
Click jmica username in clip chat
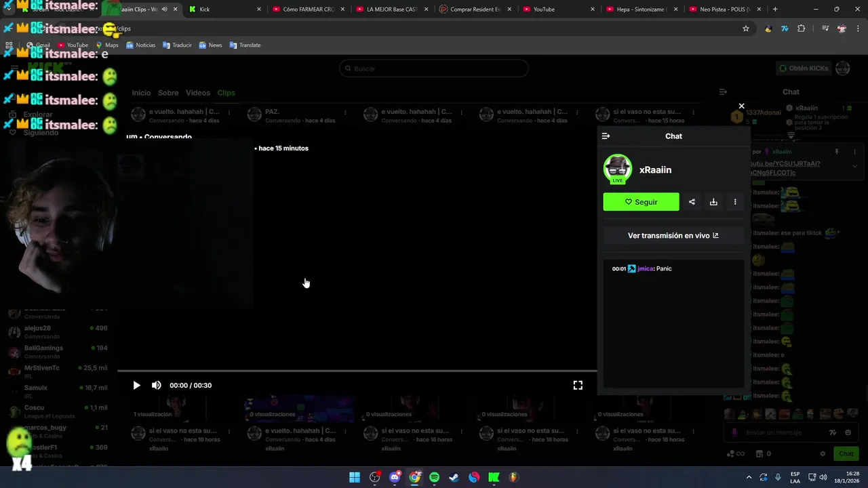(645, 268)
